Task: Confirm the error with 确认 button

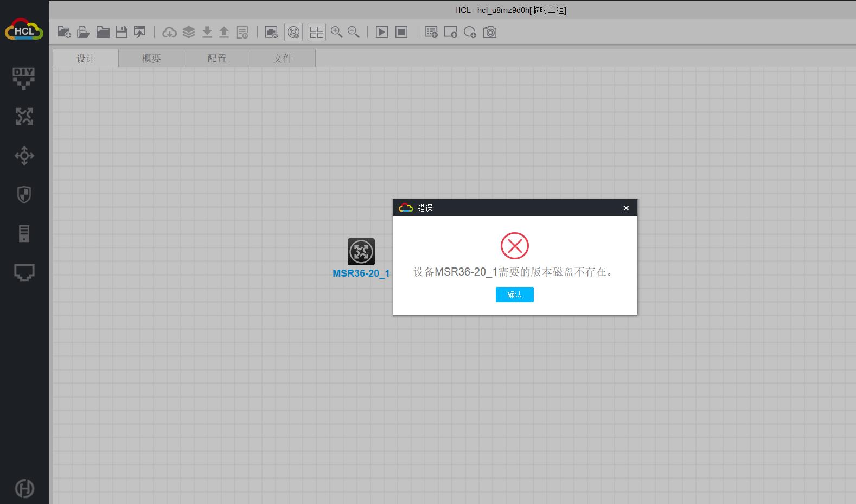Action: click(x=515, y=295)
